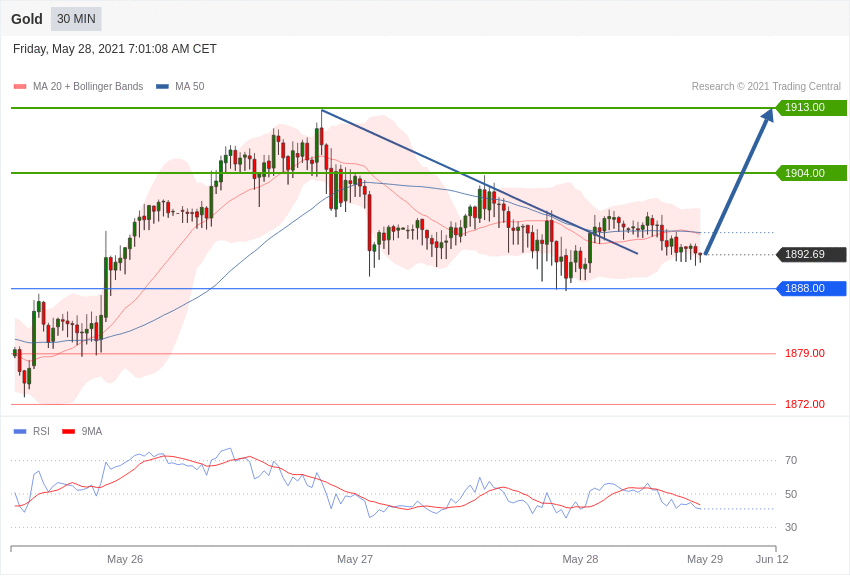Click the Research © 2021 Trading Central credit

coord(766,86)
